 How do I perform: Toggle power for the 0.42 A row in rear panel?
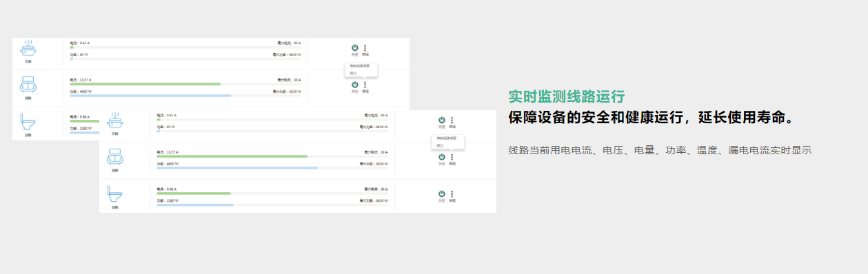pos(355,48)
